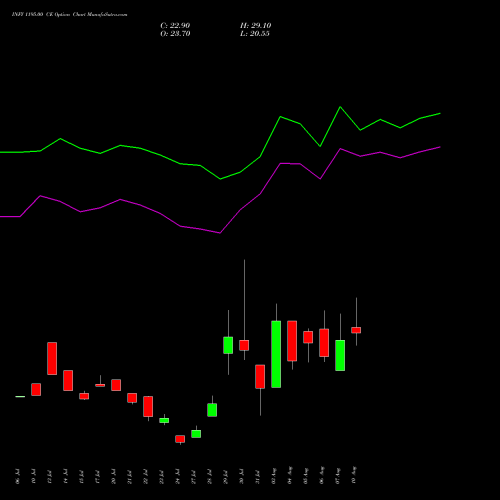The height and width of the screenshot is (500, 500).
Task: Select the low value L: 20.55
Action: pos(255,34)
